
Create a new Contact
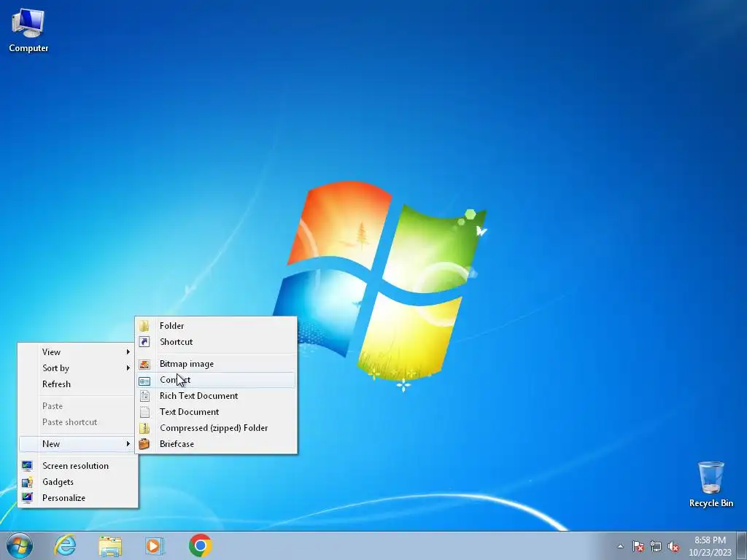(216, 380)
